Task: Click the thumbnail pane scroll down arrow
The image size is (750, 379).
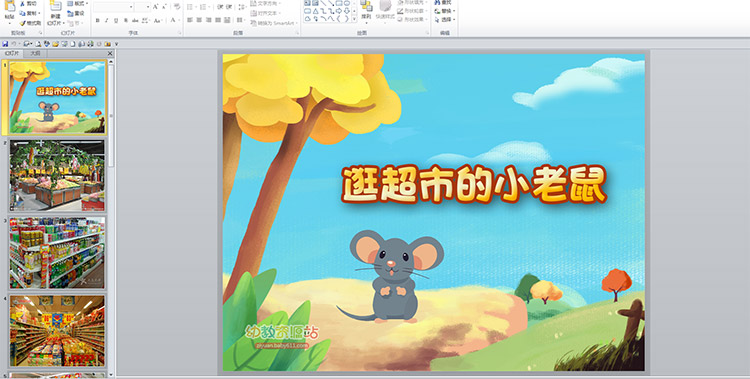Action: pyautogui.click(x=111, y=375)
